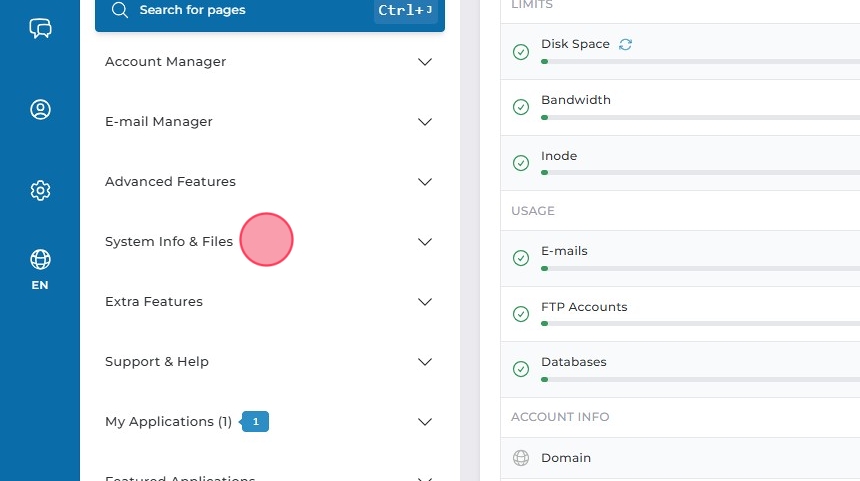Image resolution: width=860 pixels, height=481 pixels.
Task: Click the Inode usage progress bar
Action: tap(700, 173)
